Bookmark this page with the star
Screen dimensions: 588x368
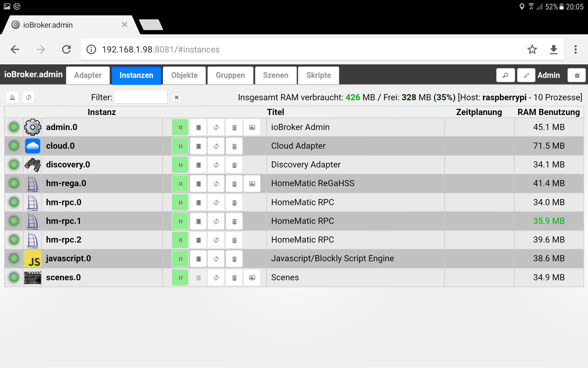pos(532,49)
